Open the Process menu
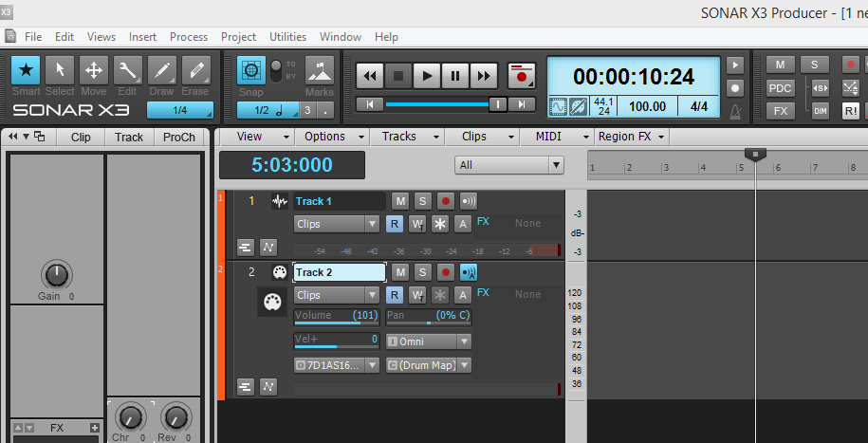The width and height of the screenshot is (868, 443). (x=189, y=37)
